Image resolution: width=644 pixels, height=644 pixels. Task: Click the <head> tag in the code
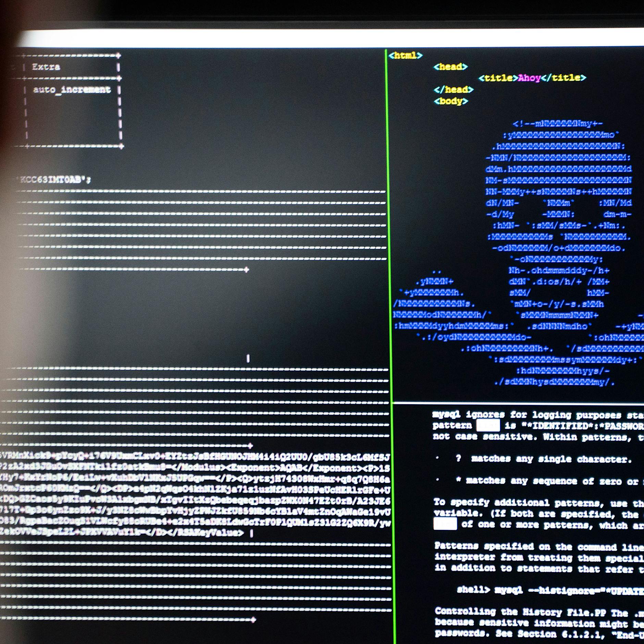click(450, 67)
